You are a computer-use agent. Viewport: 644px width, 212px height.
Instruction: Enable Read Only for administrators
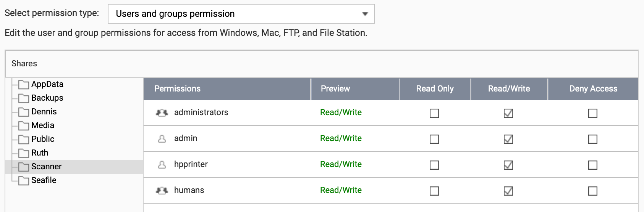(x=434, y=113)
